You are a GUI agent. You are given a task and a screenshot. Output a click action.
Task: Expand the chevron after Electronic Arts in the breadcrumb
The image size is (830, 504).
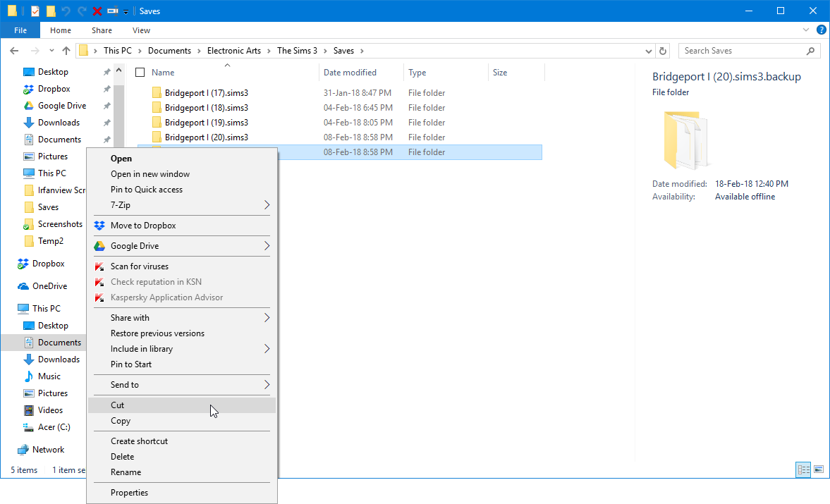point(269,51)
